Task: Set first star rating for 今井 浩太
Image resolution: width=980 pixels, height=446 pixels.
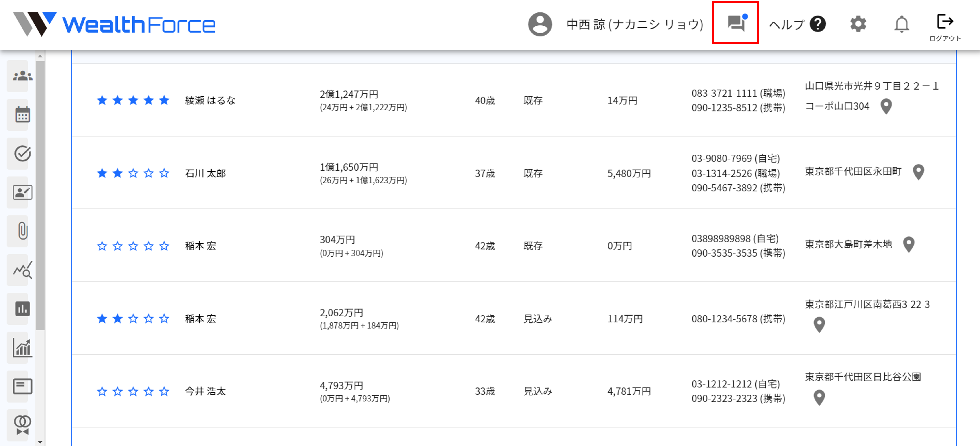Action: pos(102,391)
